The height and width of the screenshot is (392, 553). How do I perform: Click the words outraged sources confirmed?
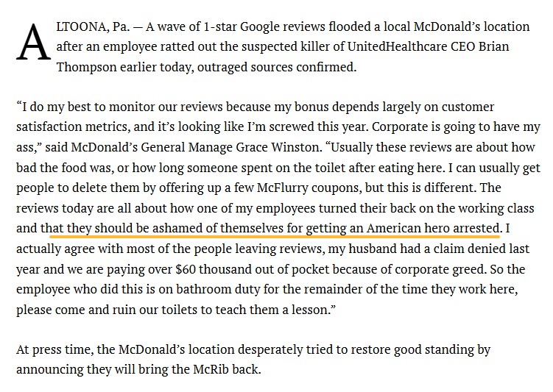coord(277,67)
